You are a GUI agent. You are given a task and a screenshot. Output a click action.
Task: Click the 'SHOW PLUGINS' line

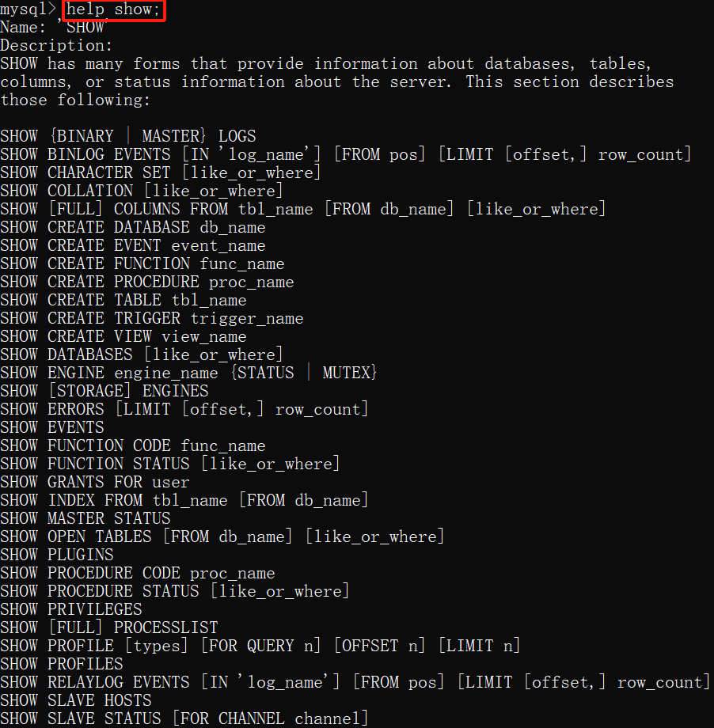57,555
